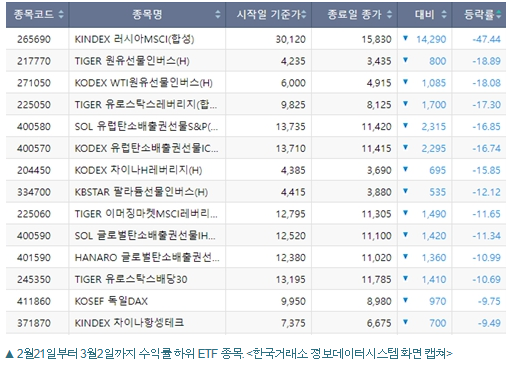Select TIGER 유로스탁스배당30 name
The width and height of the screenshot is (523, 367).
pyautogui.click(x=131, y=279)
